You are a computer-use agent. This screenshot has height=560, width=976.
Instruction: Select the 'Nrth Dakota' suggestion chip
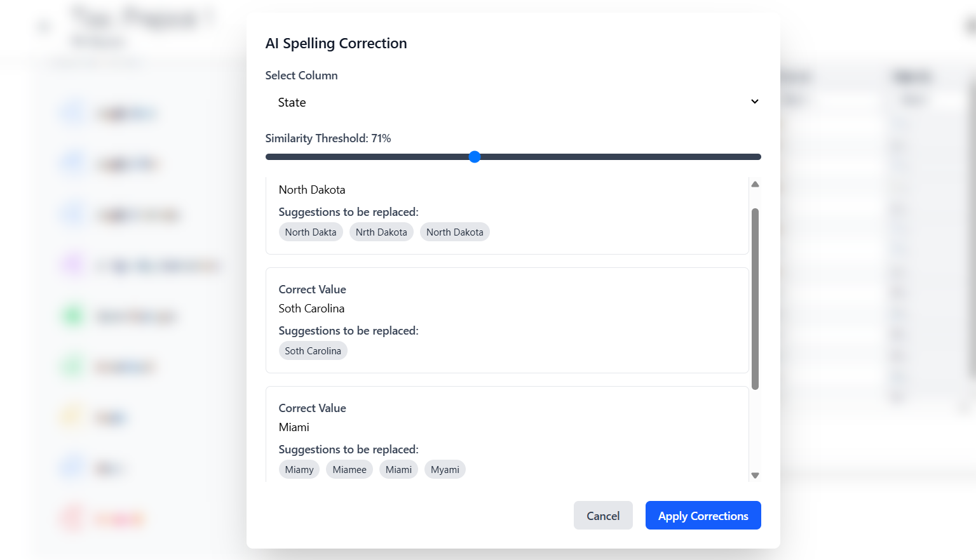[381, 232]
